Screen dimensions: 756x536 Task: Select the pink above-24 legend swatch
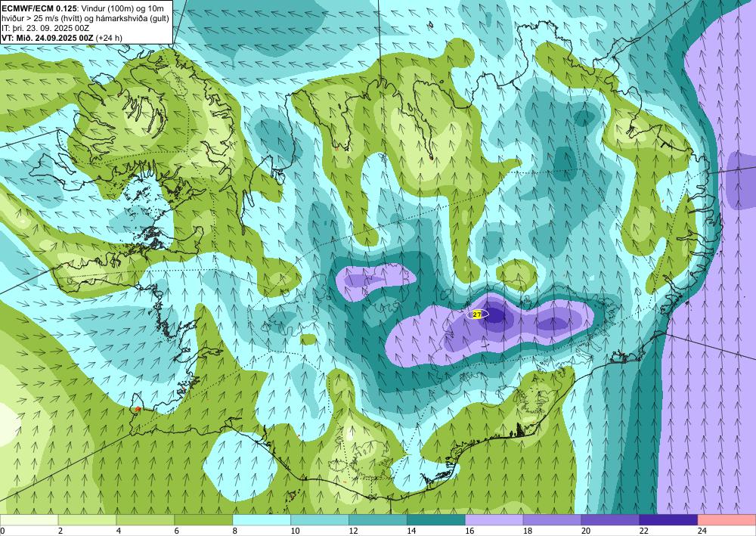pyautogui.click(x=727, y=520)
